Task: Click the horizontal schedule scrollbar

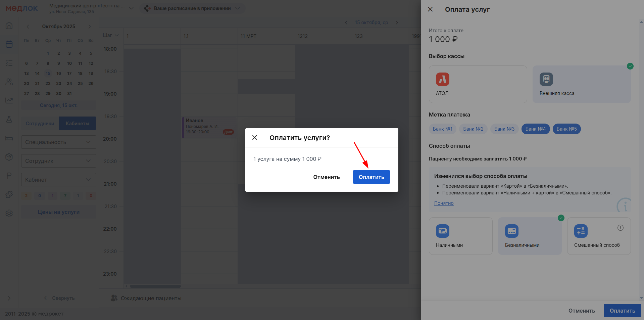Action: [x=155, y=286]
